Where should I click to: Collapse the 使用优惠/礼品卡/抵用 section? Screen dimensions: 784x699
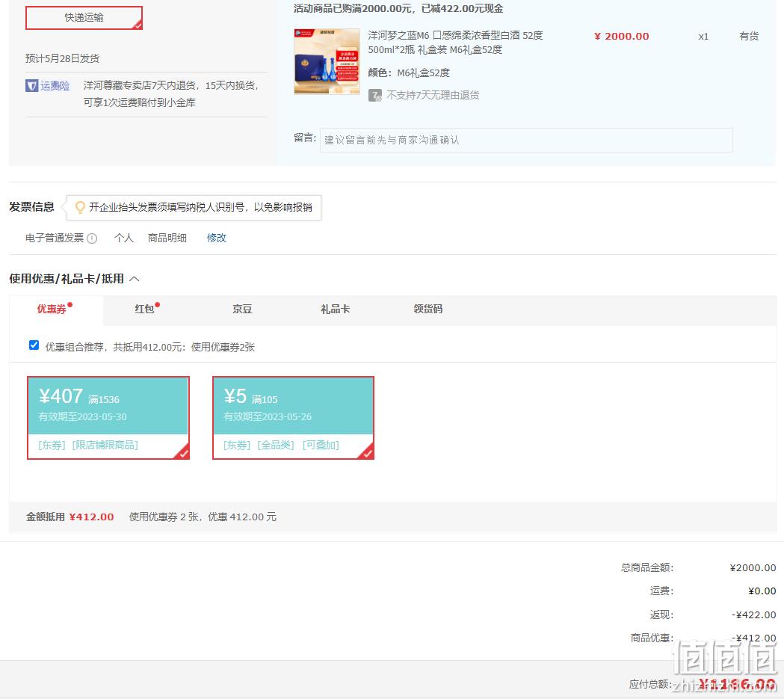pyautogui.click(x=134, y=279)
